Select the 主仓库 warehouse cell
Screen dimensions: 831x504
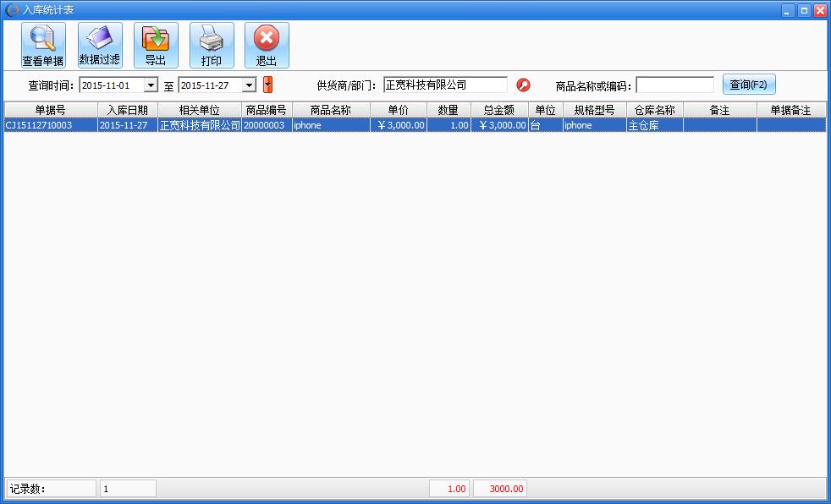[654, 125]
